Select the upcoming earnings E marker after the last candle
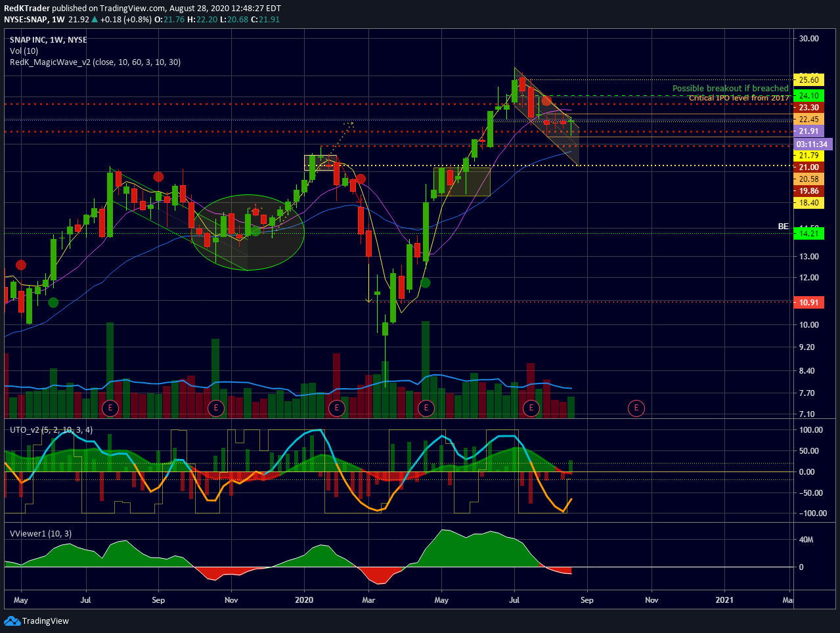 click(x=636, y=408)
